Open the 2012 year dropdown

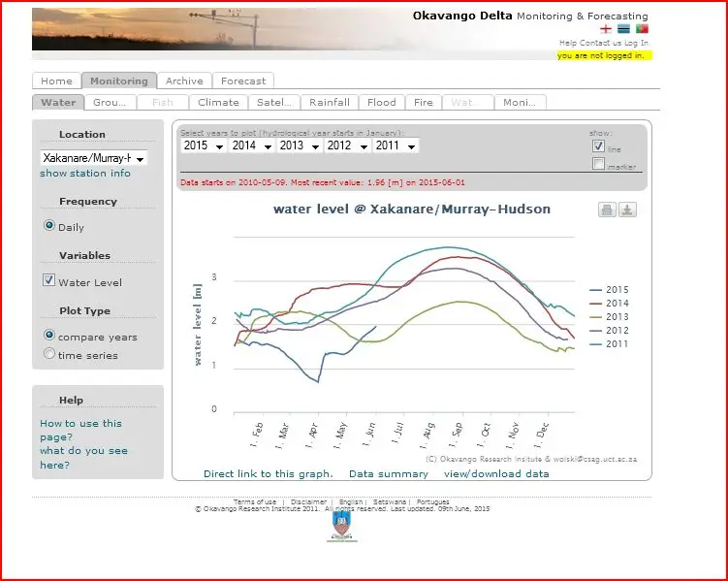(347, 145)
